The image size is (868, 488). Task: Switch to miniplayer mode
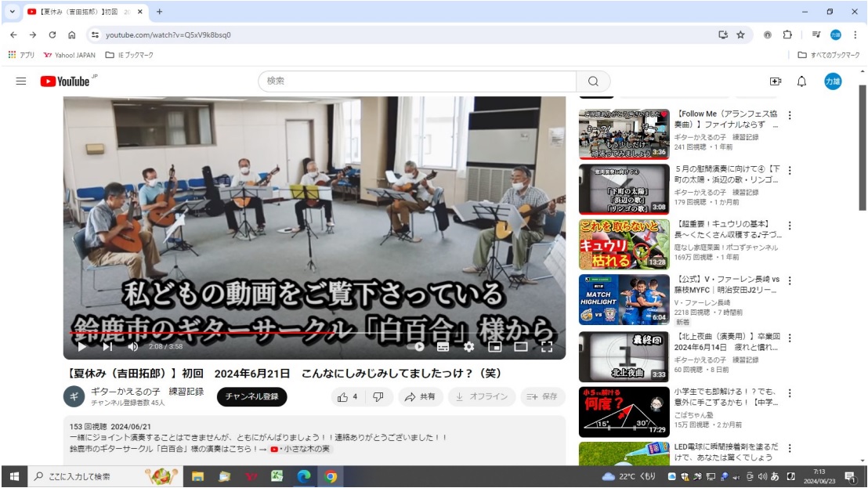click(495, 346)
